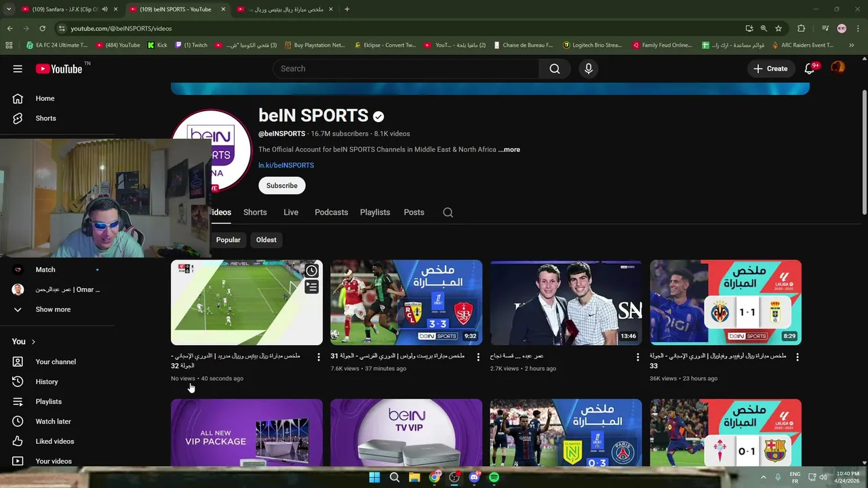868x488 pixels.
Task: Open the notifications bell
Action: pyautogui.click(x=810, y=68)
